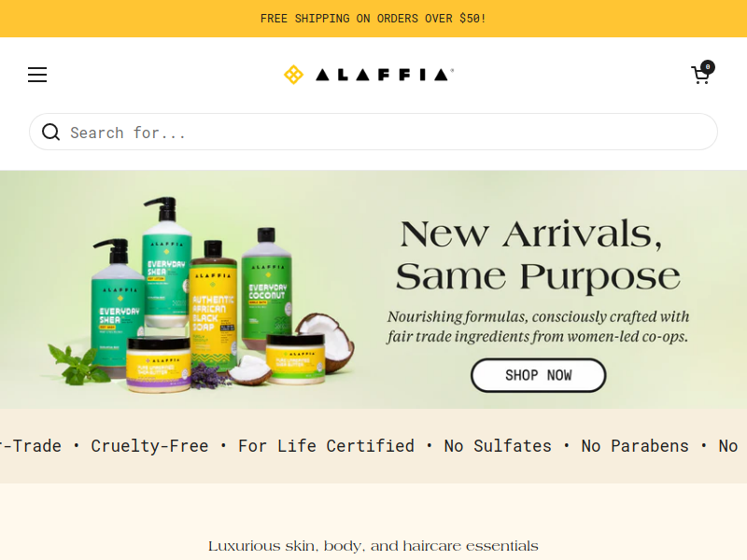Click the magnifying glass search icon
The height and width of the screenshot is (560, 747).
click(51, 132)
